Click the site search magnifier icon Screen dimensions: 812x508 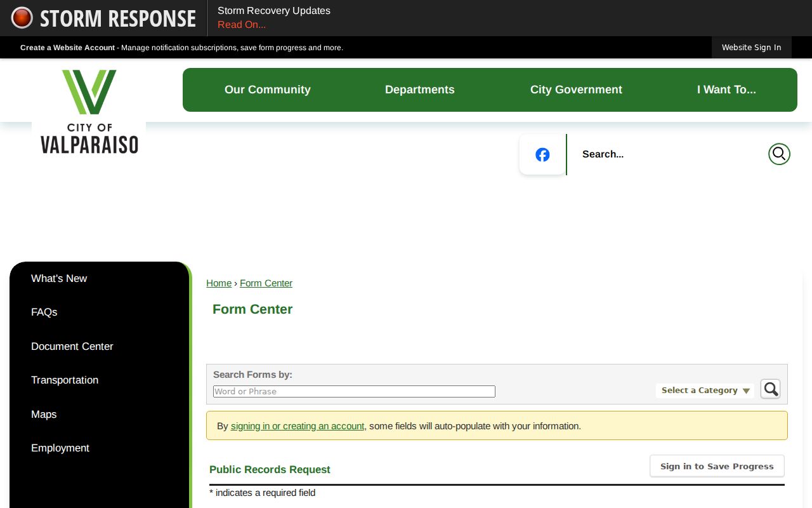coord(779,154)
